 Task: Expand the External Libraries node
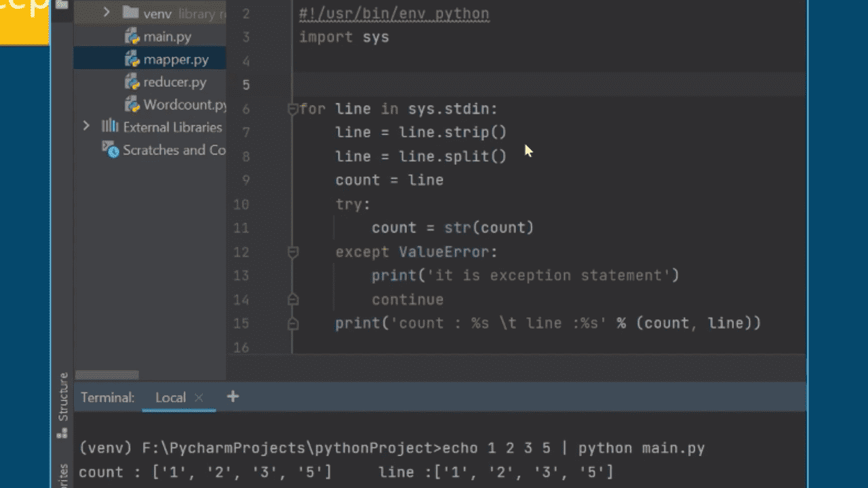(x=86, y=127)
